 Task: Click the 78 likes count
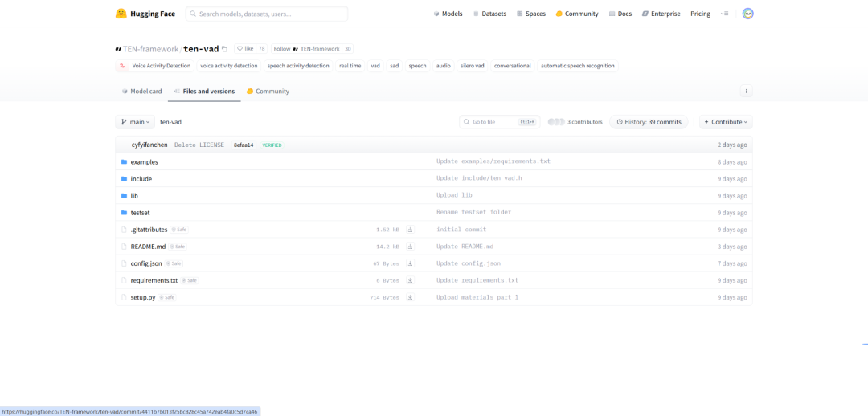pos(262,49)
